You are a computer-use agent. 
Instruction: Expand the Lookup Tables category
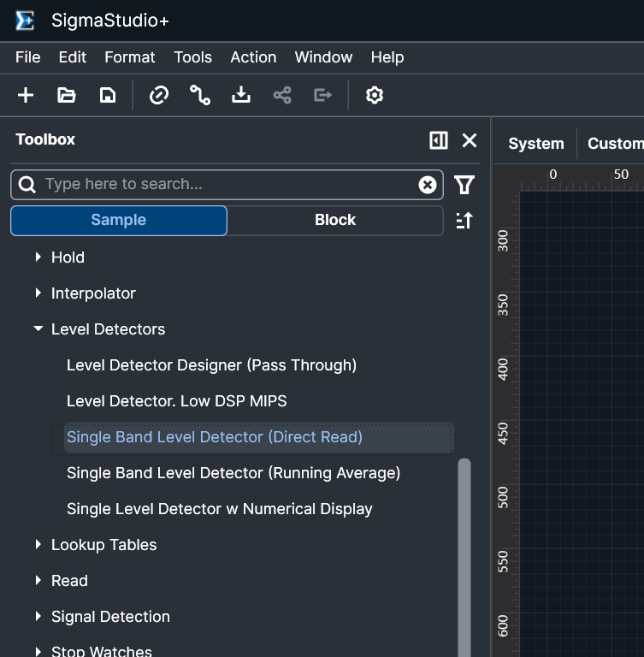click(38, 544)
